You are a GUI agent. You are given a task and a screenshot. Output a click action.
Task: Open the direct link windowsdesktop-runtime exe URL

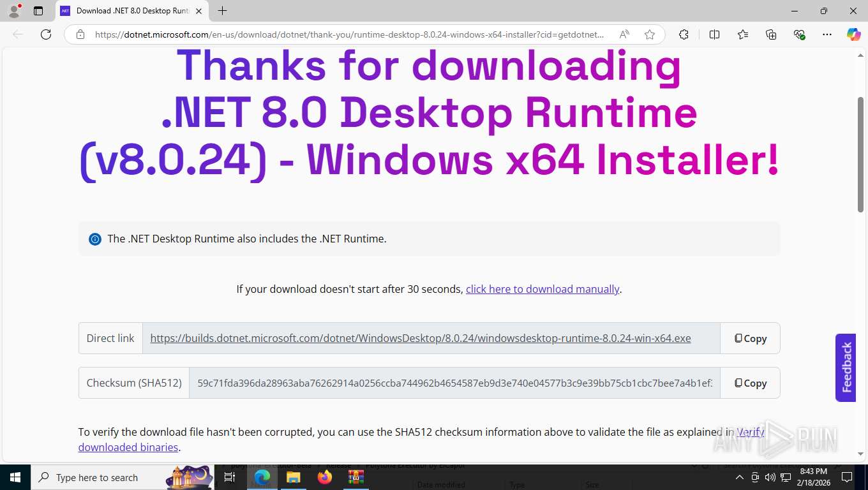(421, 338)
